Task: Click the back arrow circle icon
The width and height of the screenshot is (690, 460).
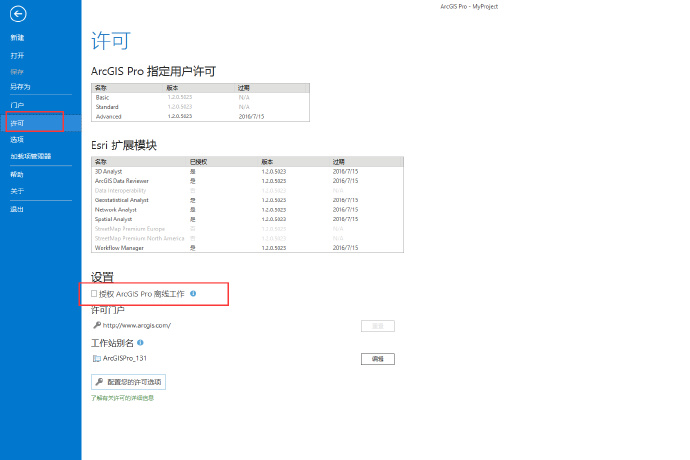Action: 18,14
